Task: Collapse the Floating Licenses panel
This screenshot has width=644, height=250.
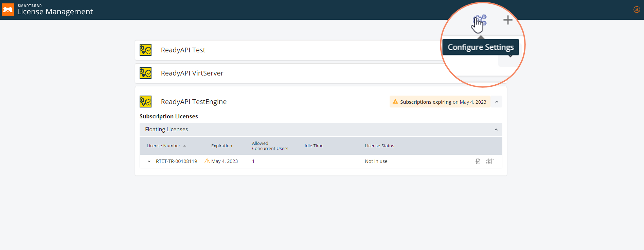Action: pyautogui.click(x=496, y=130)
